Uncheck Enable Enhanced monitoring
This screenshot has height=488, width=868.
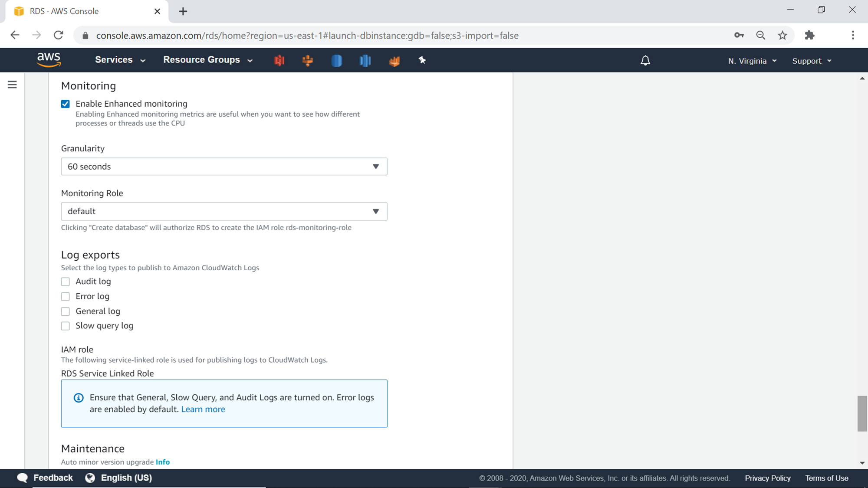66,104
